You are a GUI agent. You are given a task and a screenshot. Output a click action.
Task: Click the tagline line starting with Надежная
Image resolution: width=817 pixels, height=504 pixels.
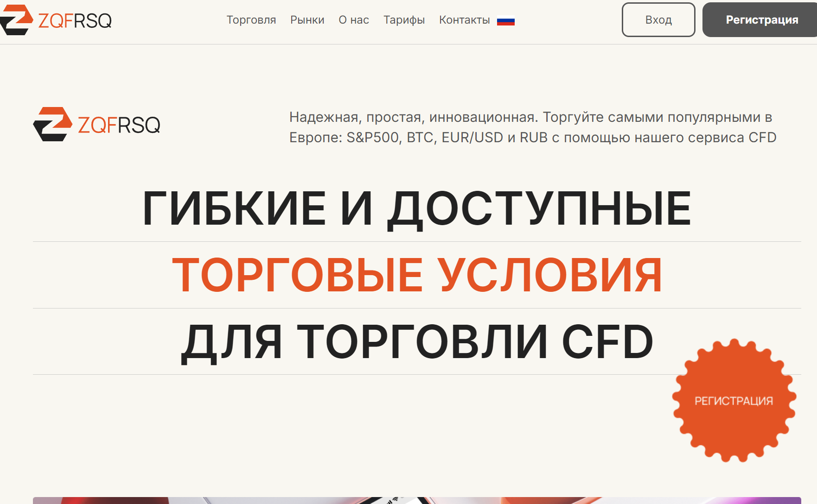pos(530,117)
